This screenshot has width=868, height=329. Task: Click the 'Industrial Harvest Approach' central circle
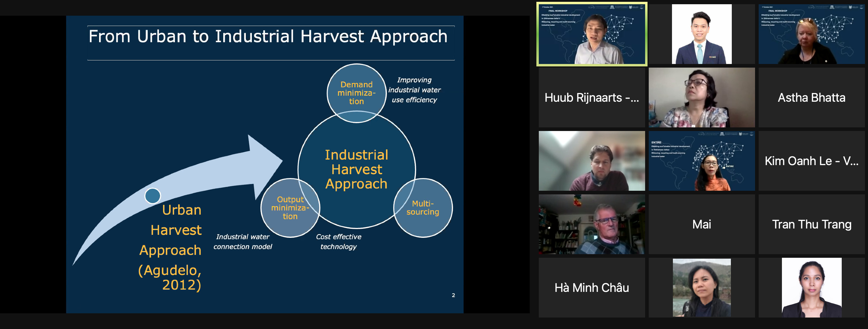[x=356, y=170]
